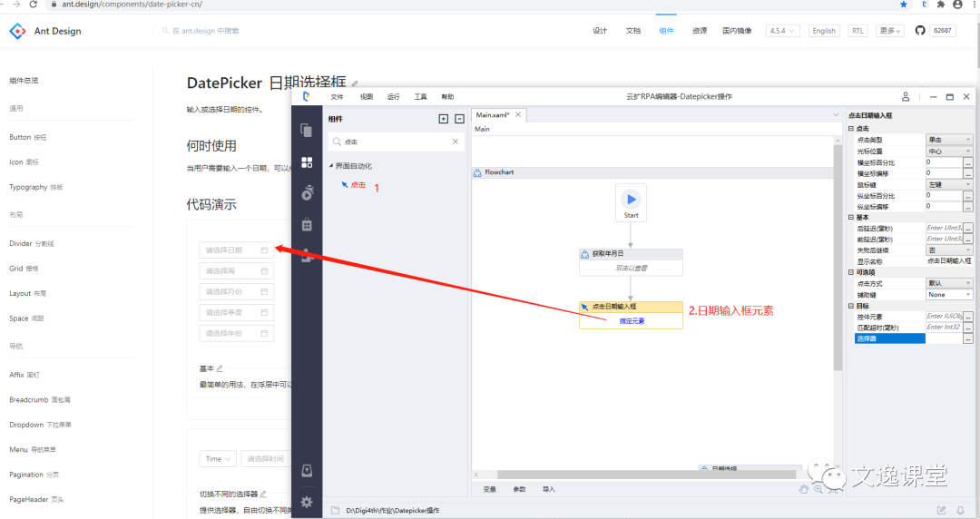Open the components grid panel in sidebar

tap(307, 162)
